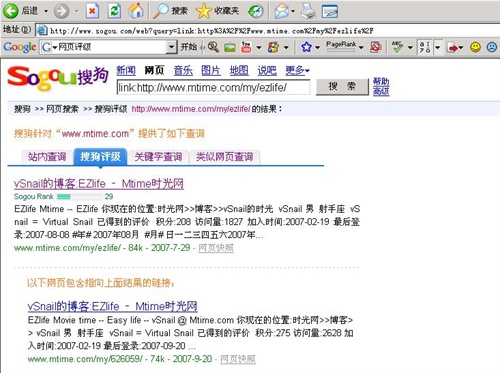Click the bookmark star on Google toolbar
Image resolution: width=500 pixels, height=373 pixels.
306,47
